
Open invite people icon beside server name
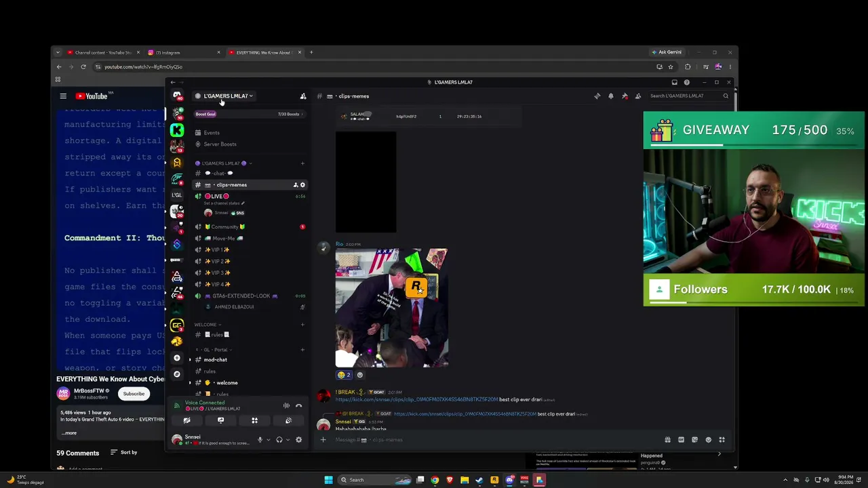pos(303,96)
